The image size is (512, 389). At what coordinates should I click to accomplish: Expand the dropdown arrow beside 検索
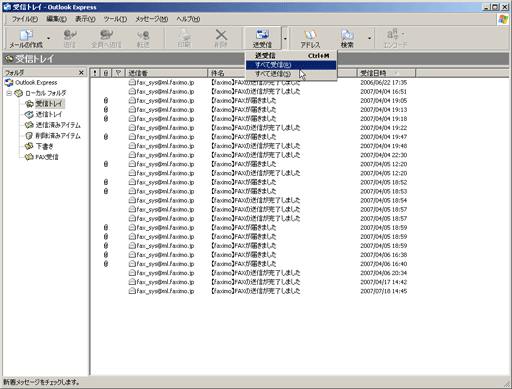[369, 39]
